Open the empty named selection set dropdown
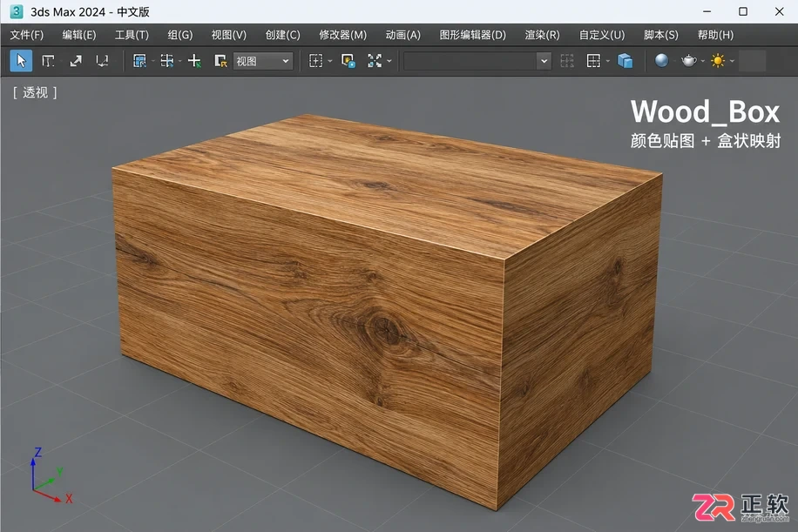Image resolution: width=798 pixels, height=532 pixels. coord(477,61)
